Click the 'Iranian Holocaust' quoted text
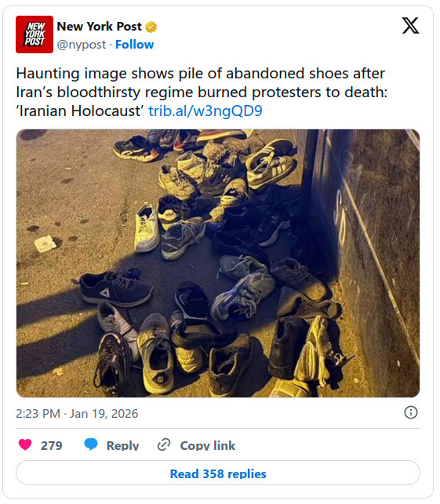The height and width of the screenshot is (504, 440). (x=80, y=111)
